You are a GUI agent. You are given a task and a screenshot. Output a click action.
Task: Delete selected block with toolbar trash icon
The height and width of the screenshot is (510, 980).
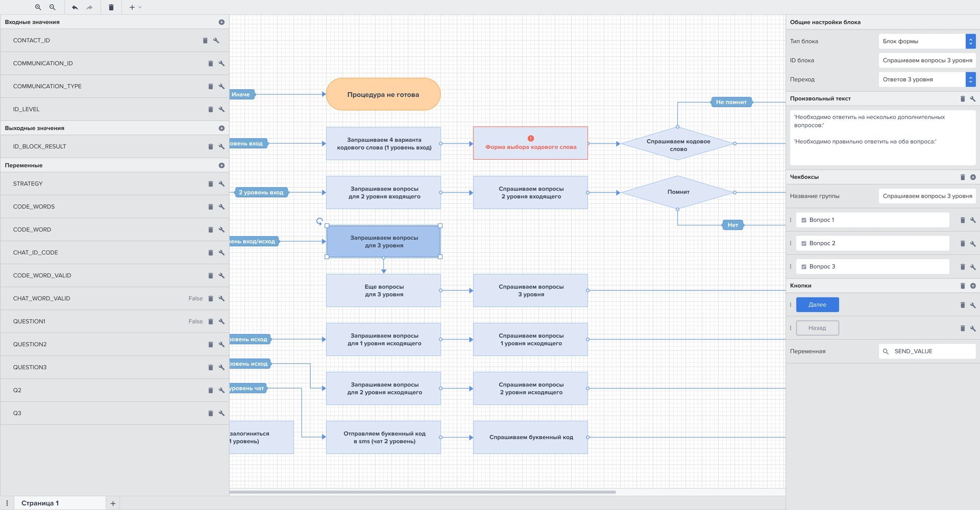(111, 7)
